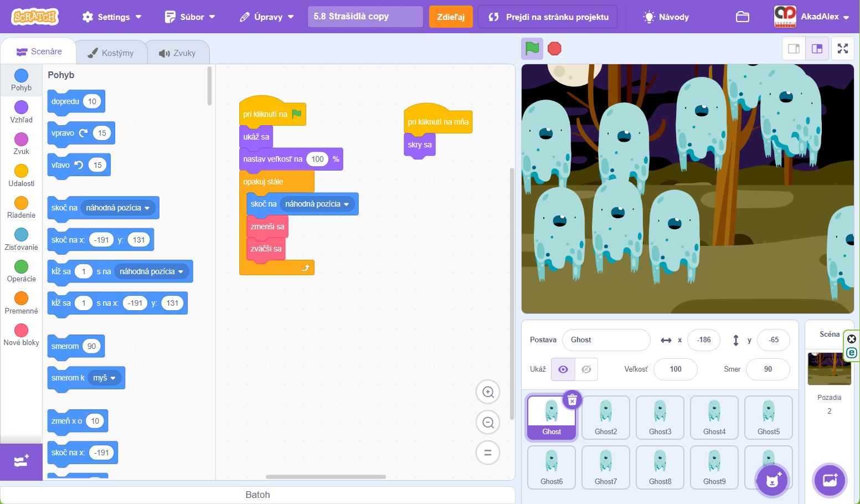
Task: Hide the sprite with crossed eye icon
Action: pos(586,369)
